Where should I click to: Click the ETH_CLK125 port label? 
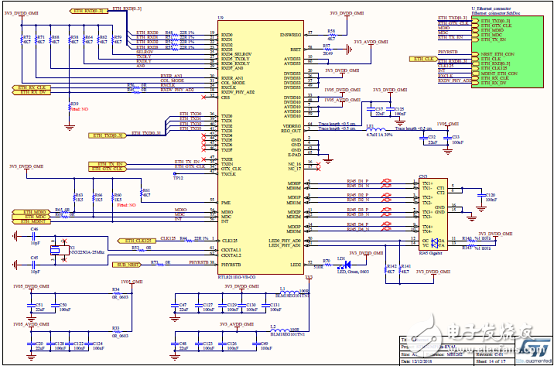(136, 241)
